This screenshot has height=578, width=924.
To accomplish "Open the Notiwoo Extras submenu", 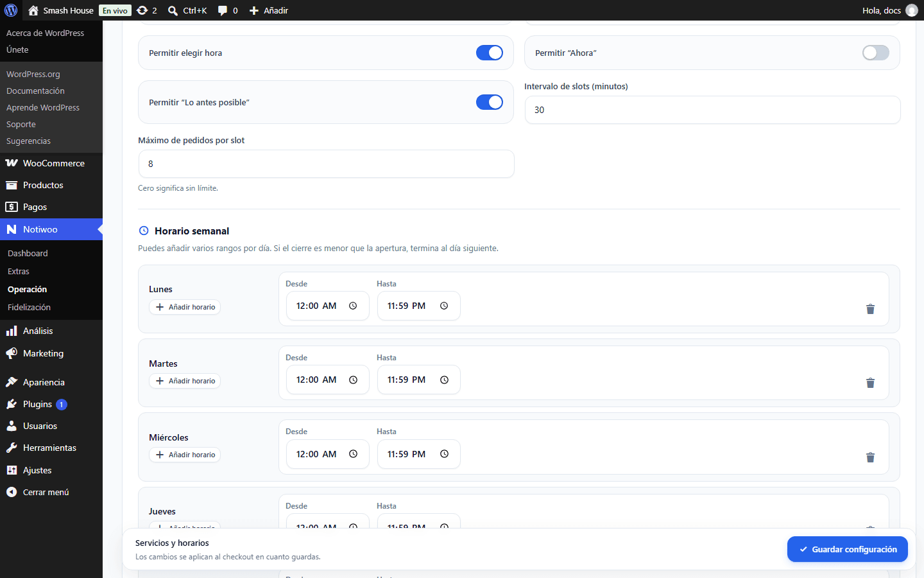I will click(x=19, y=271).
